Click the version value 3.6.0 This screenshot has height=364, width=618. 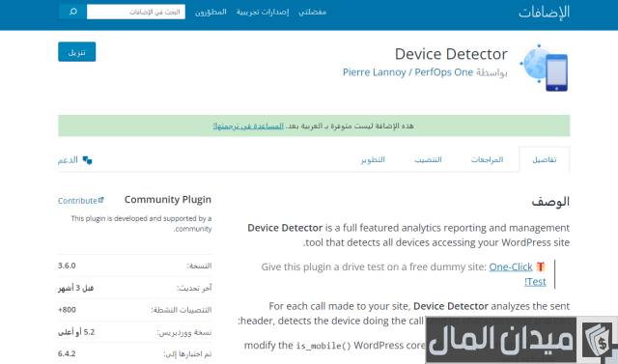[67, 266]
